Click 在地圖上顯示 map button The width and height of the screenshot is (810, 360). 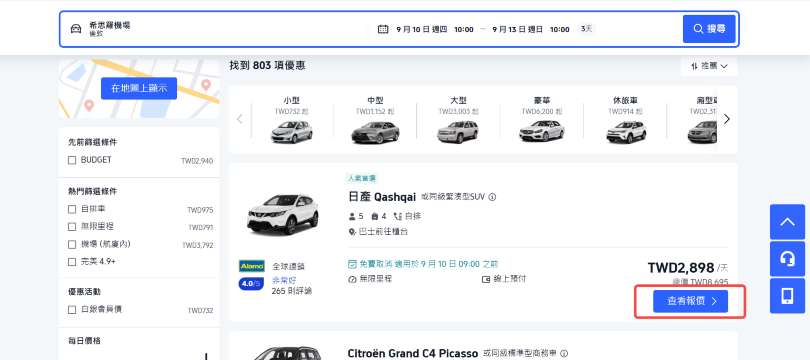tap(139, 88)
